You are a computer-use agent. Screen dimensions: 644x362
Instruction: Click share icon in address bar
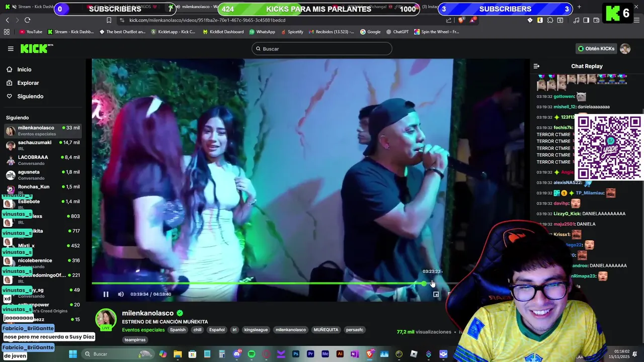pos(449,20)
